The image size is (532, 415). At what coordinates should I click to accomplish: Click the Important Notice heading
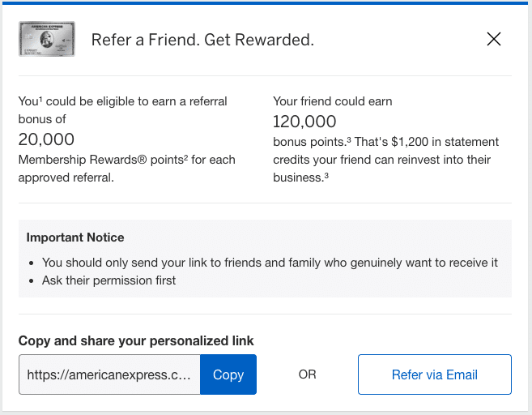[75, 237]
